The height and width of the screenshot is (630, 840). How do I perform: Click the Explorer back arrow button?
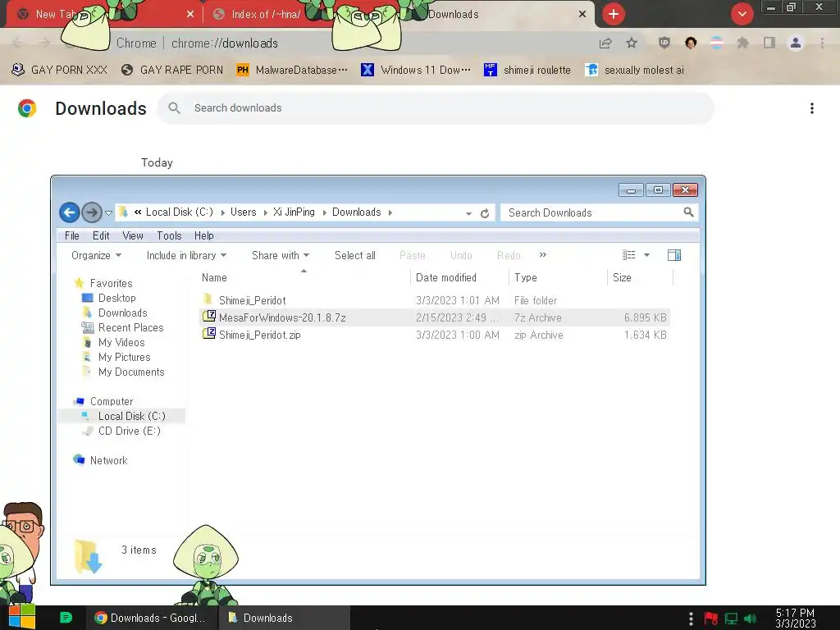pyautogui.click(x=69, y=212)
